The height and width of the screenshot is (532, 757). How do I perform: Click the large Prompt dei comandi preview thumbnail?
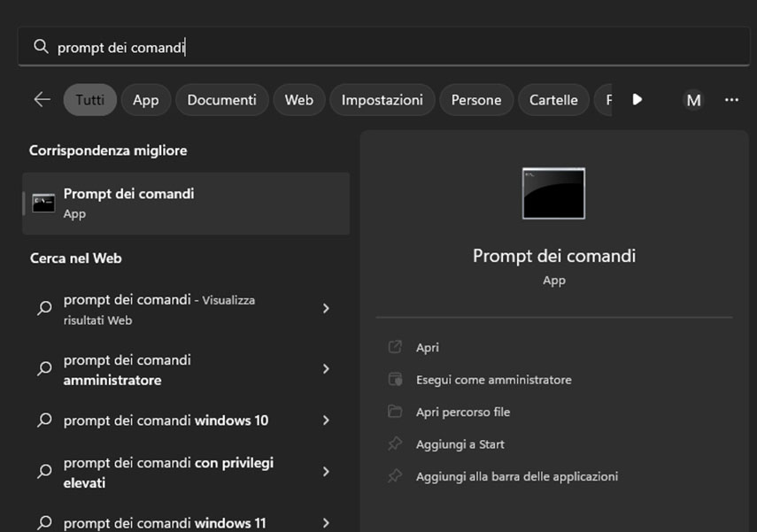click(x=553, y=194)
